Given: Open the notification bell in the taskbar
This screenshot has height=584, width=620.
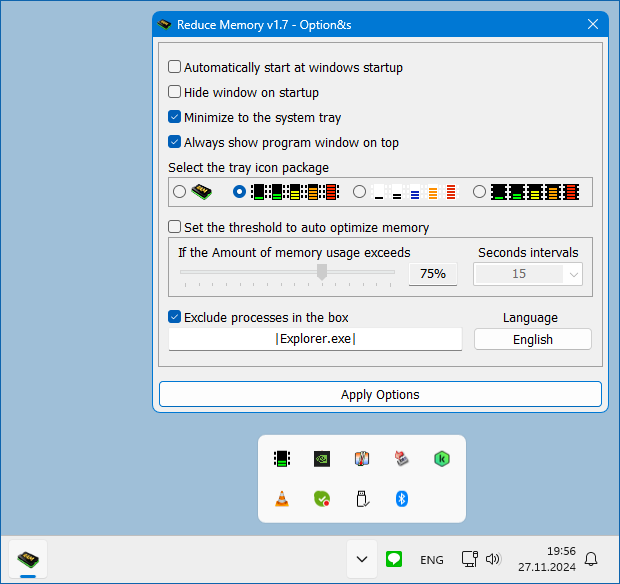Looking at the screenshot, I should [591, 559].
